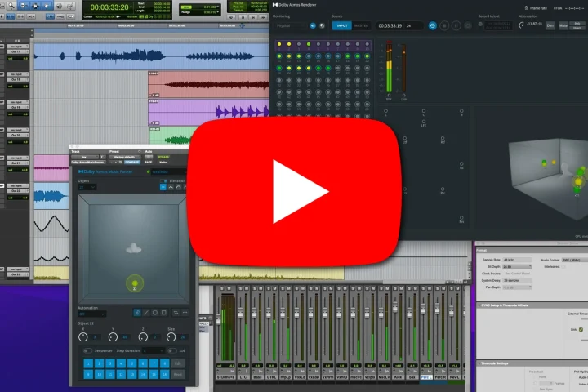Screen dimensions: 588x392
Task: Click the X position knob in Music Panner
Action: tap(82, 337)
